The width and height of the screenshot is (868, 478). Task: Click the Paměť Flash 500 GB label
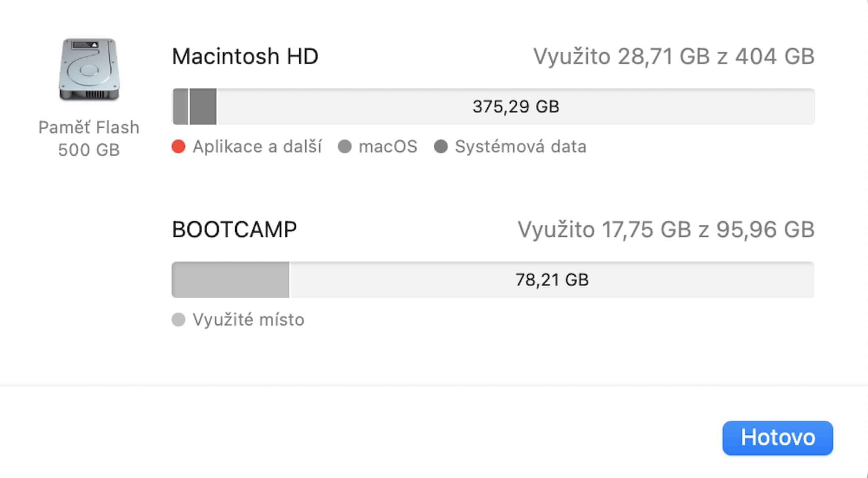89,139
